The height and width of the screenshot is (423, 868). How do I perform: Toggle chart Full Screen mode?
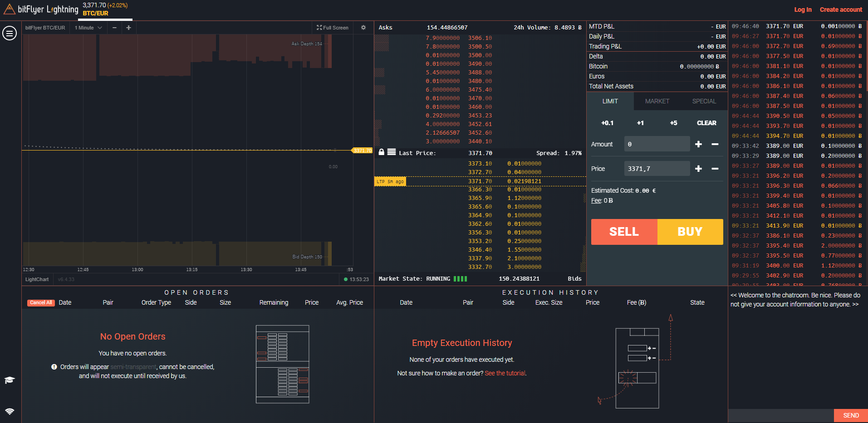coord(333,28)
